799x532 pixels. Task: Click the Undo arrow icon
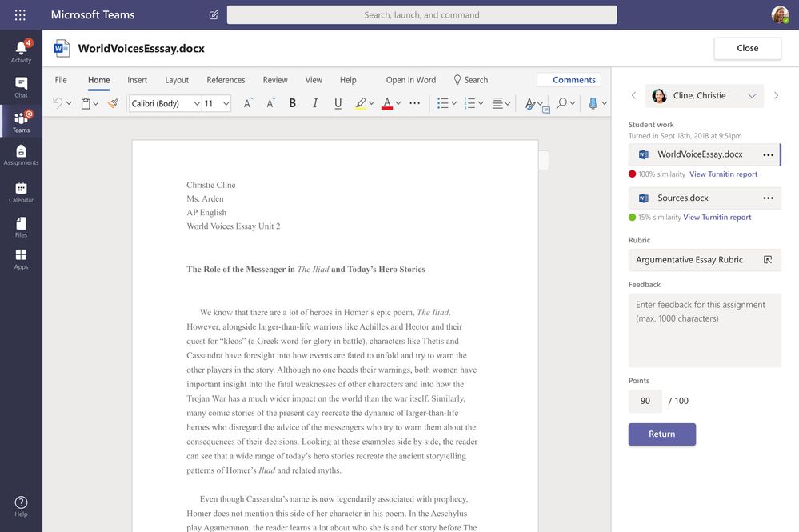click(x=58, y=103)
